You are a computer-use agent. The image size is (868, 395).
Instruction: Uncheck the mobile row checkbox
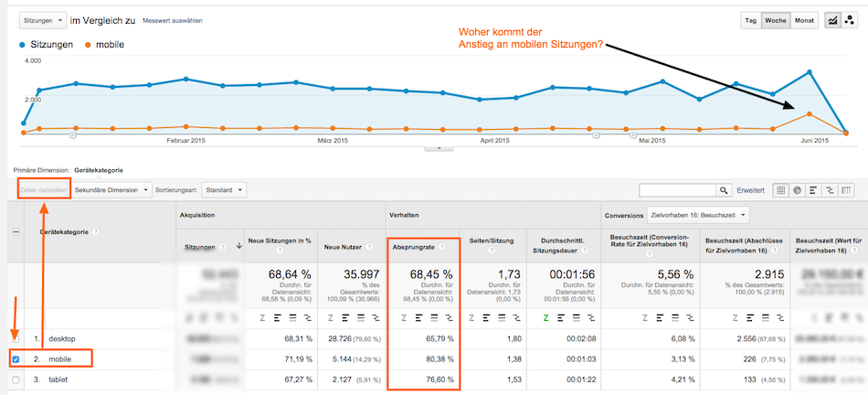[x=16, y=359]
